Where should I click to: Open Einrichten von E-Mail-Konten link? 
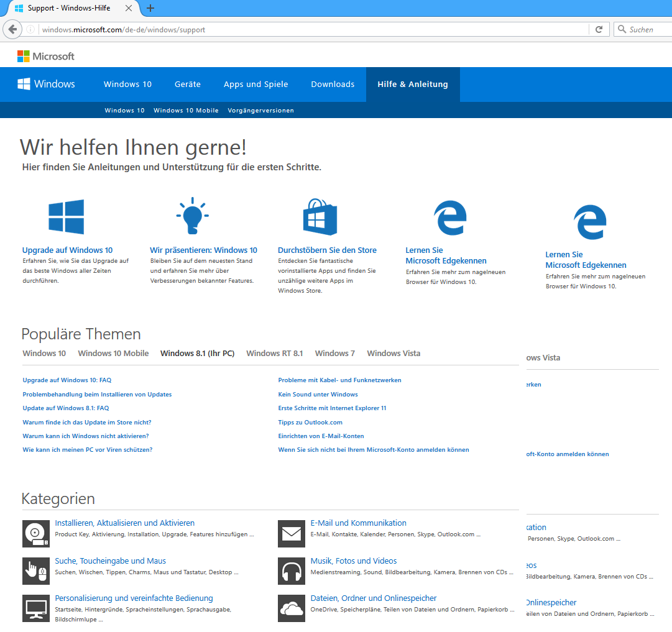[x=321, y=436]
